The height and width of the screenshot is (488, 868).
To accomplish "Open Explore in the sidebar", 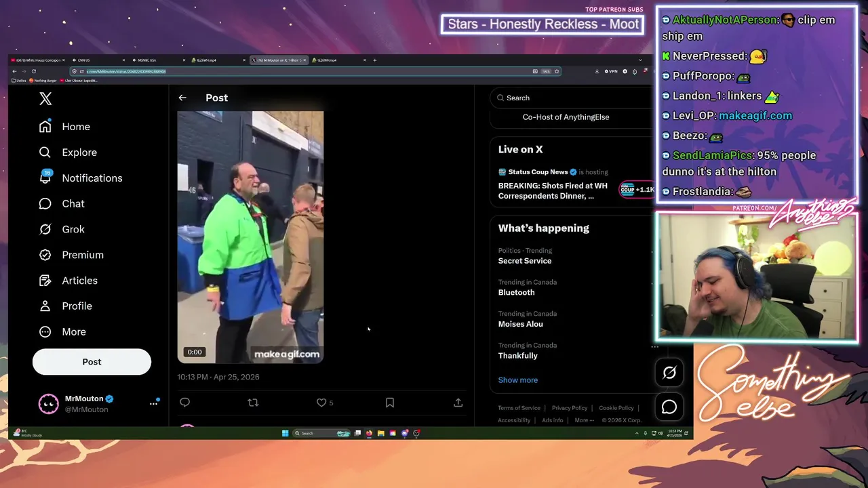I will coord(68,152).
